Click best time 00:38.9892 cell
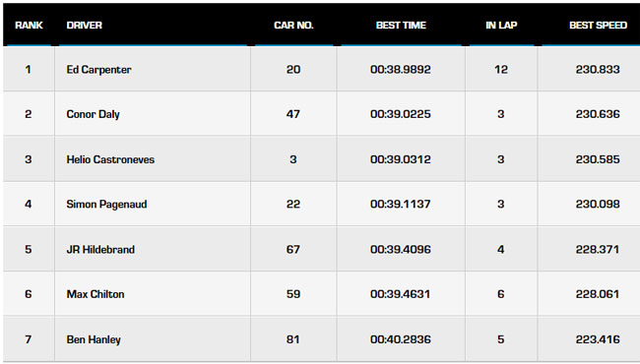This screenshot has width=640, height=364. pyautogui.click(x=401, y=69)
